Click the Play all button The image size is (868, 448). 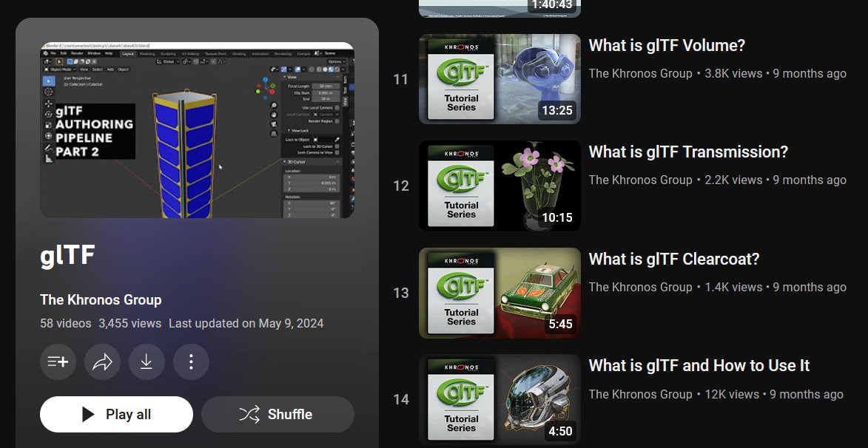coord(116,414)
